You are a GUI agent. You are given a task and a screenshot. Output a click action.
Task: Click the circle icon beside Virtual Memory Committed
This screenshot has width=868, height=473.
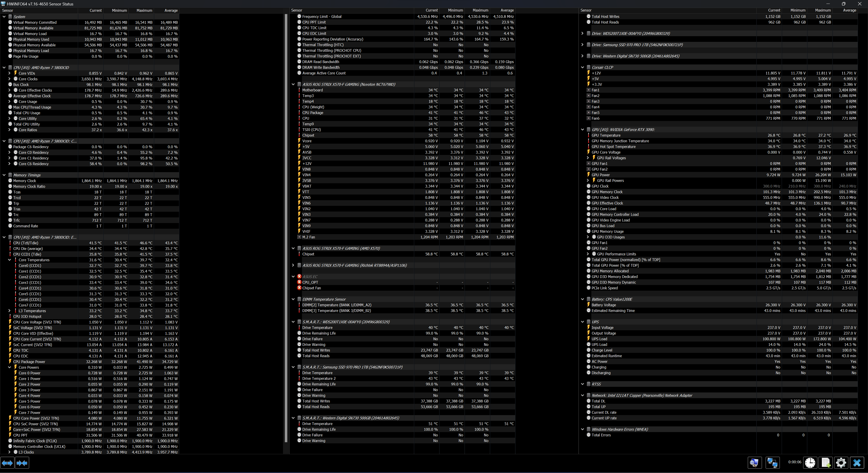tap(10, 22)
